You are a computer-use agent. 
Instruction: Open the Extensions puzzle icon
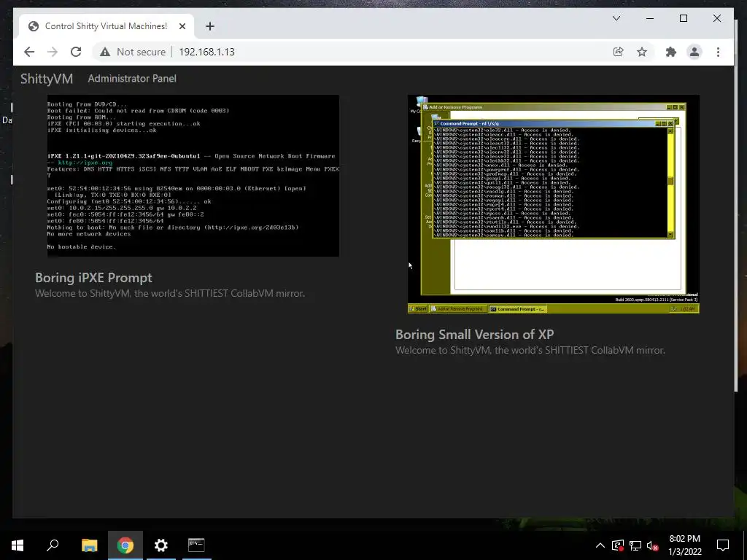(x=671, y=52)
